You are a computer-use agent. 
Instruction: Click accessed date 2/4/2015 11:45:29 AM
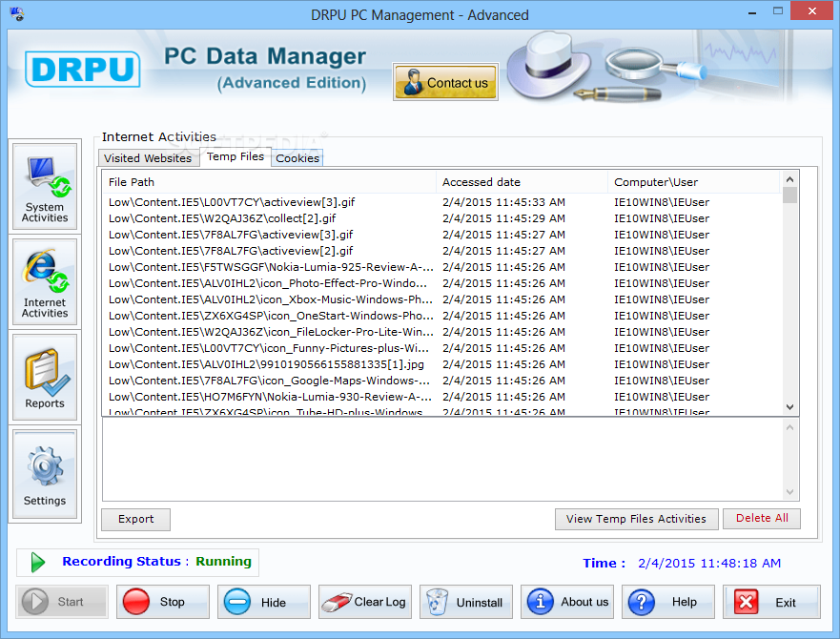click(x=503, y=218)
